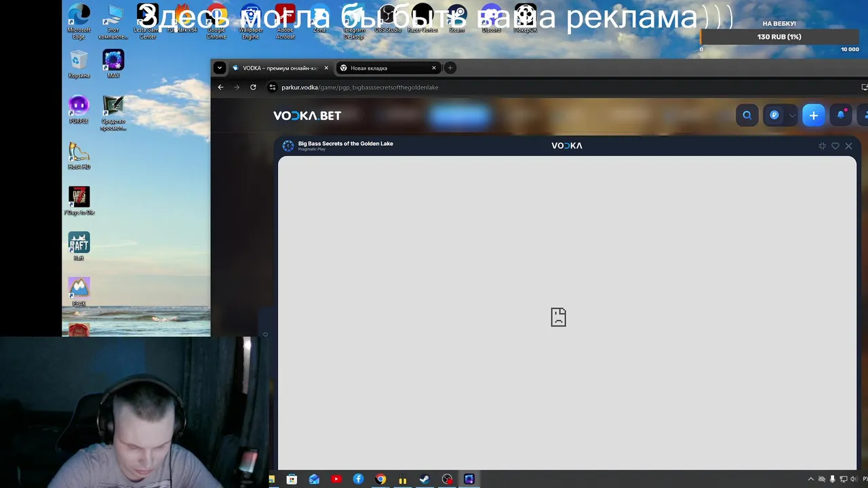Open the notifications bell
Screen dimensions: 868x488
[841, 115]
